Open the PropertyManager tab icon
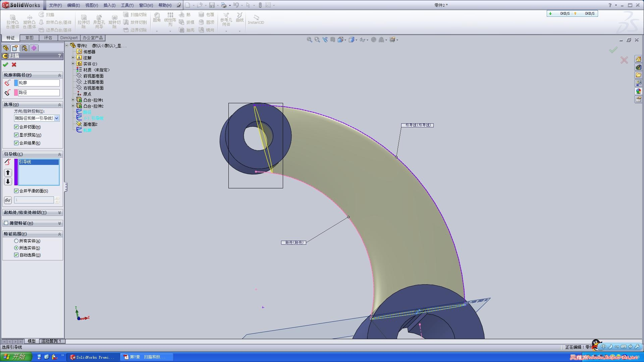Viewport: 644px width, 362px height. click(15, 48)
